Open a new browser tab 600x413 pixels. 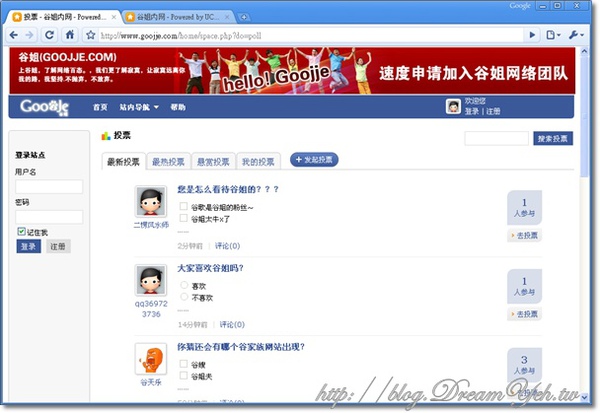(x=244, y=17)
